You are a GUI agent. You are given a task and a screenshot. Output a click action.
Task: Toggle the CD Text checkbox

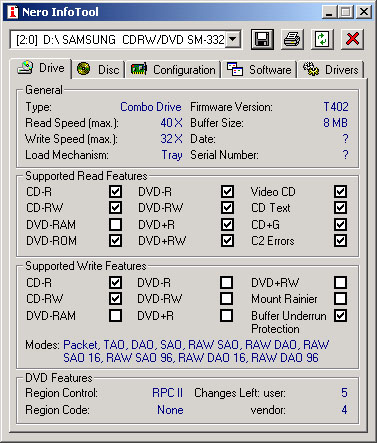[x=340, y=208]
